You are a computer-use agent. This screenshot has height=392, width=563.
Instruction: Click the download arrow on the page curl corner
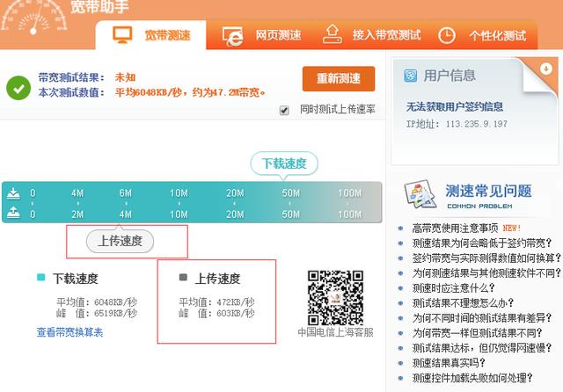click(x=546, y=69)
